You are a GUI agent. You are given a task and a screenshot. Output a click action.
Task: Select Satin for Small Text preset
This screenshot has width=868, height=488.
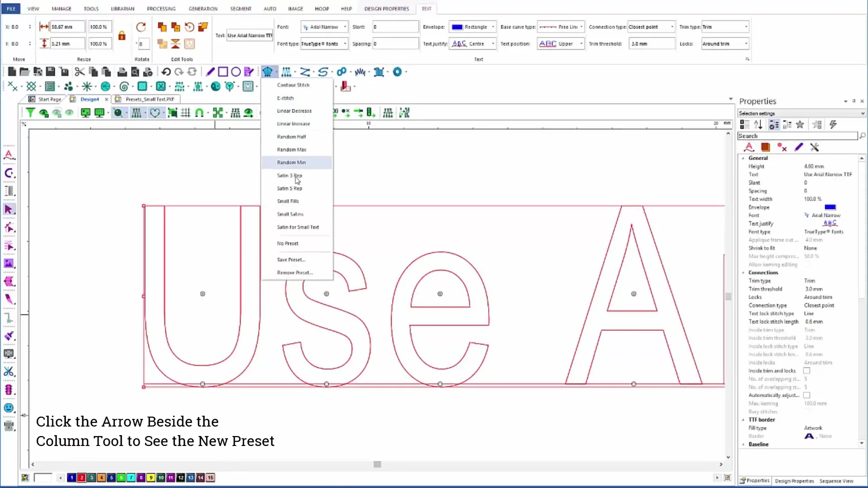pyautogui.click(x=297, y=227)
